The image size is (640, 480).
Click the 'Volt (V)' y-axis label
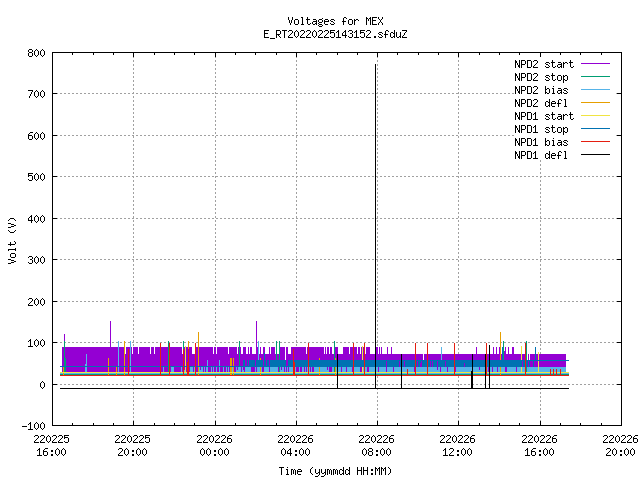(x=12, y=240)
